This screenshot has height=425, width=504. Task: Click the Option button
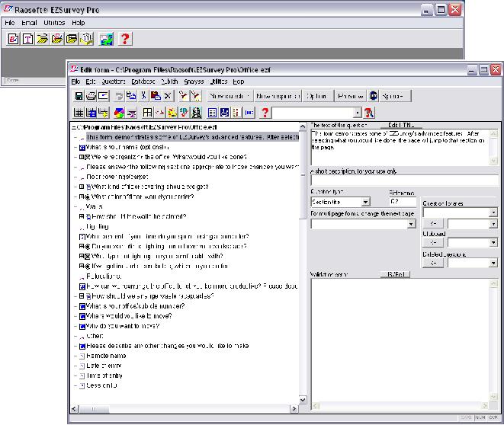pyautogui.click(x=317, y=96)
